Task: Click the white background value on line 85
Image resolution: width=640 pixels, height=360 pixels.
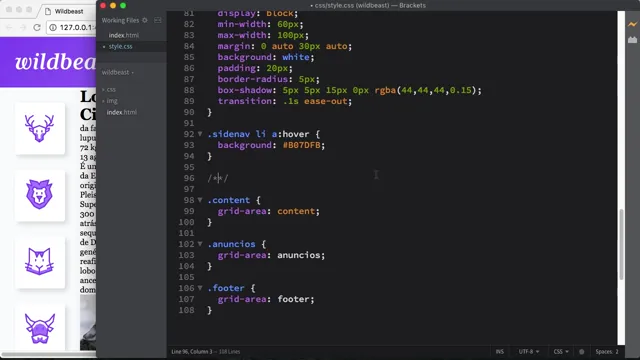Action: click(x=296, y=57)
